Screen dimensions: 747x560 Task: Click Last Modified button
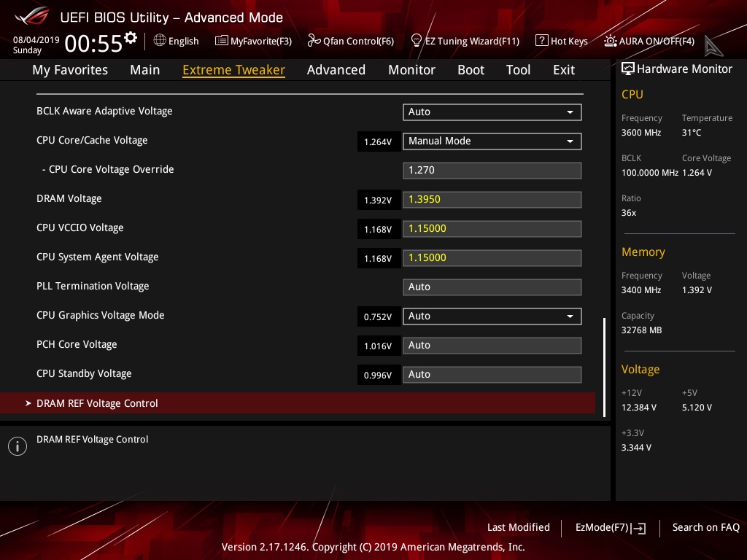pos(519,528)
